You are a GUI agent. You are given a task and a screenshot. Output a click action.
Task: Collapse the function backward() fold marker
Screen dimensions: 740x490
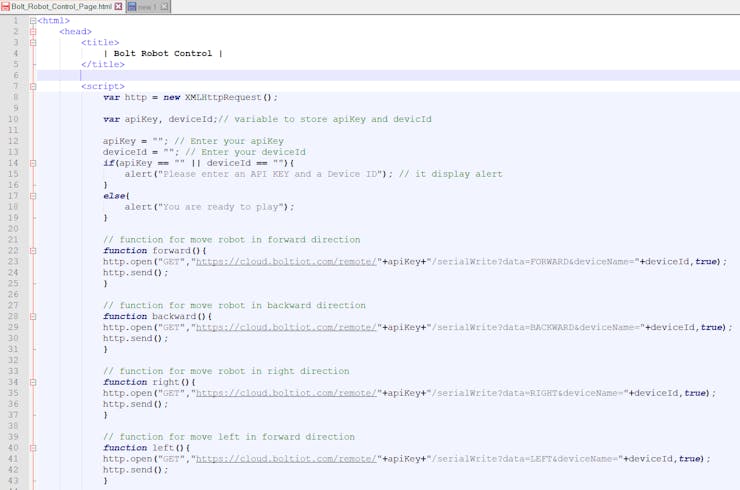click(x=33, y=316)
